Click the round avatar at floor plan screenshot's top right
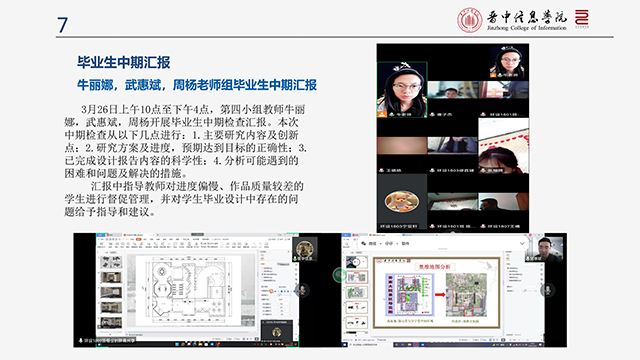 [305, 249]
